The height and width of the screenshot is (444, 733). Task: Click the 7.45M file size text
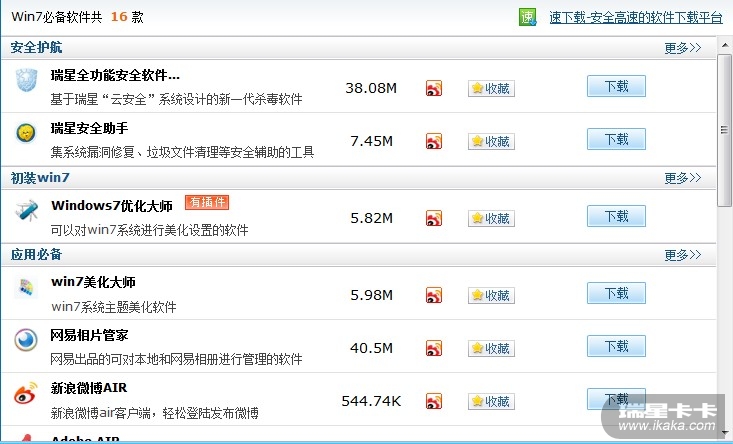tap(372, 141)
